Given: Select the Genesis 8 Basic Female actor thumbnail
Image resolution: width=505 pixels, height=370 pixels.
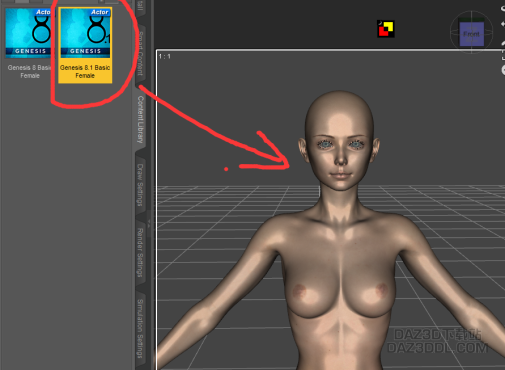Looking at the screenshot, I should click(28, 45).
